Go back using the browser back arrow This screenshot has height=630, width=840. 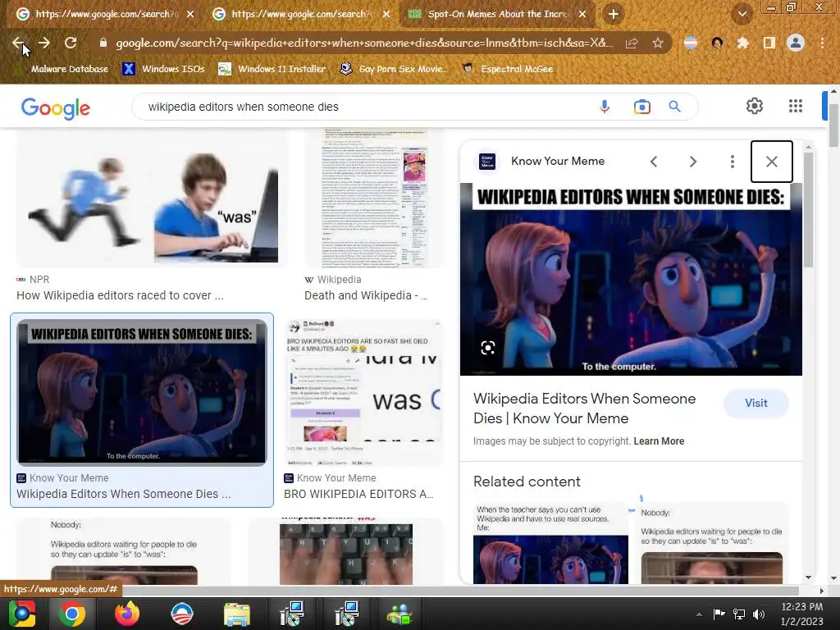click(x=18, y=43)
